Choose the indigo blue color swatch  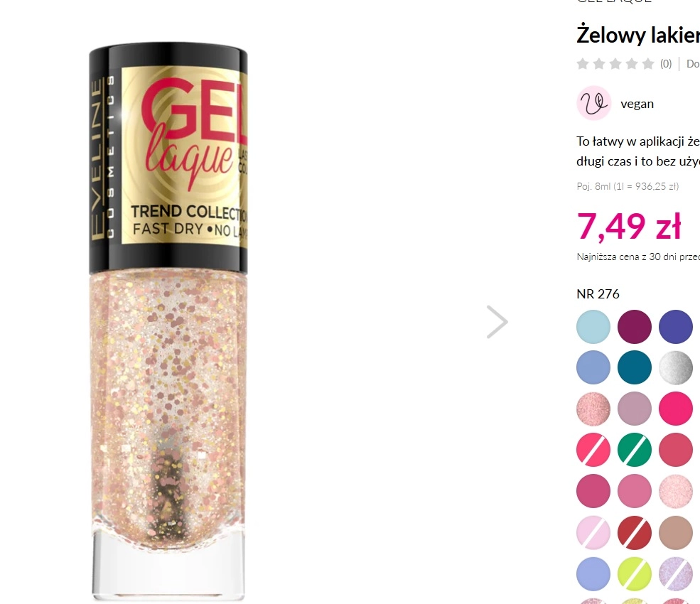(x=675, y=327)
